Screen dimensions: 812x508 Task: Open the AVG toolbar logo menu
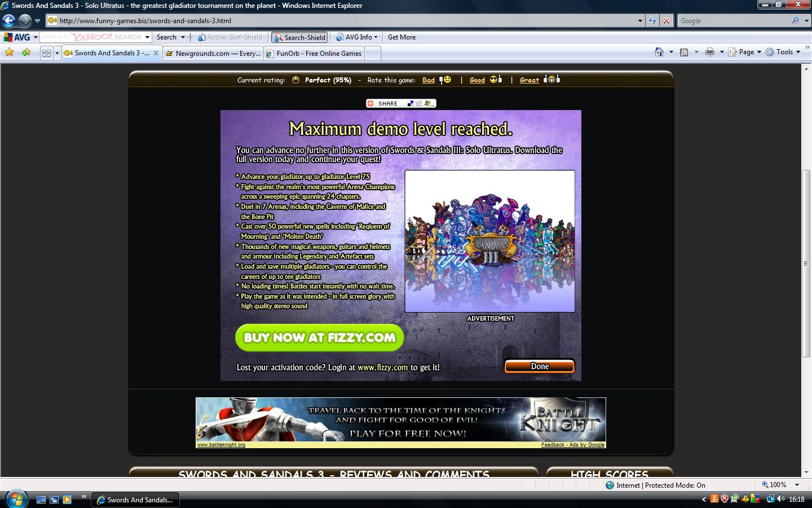tap(20, 37)
